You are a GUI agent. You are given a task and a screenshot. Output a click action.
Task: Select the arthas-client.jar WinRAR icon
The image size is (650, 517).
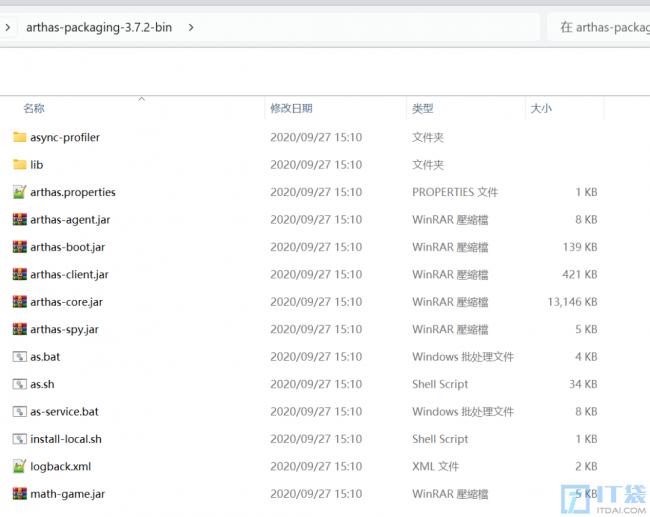19,274
